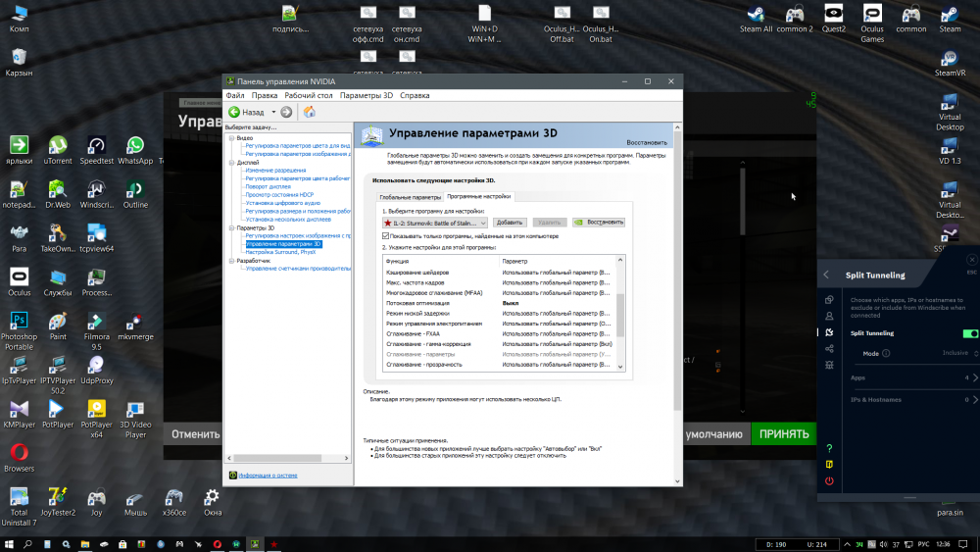Open the Windscribe Debug bug icon

coord(829,365)
